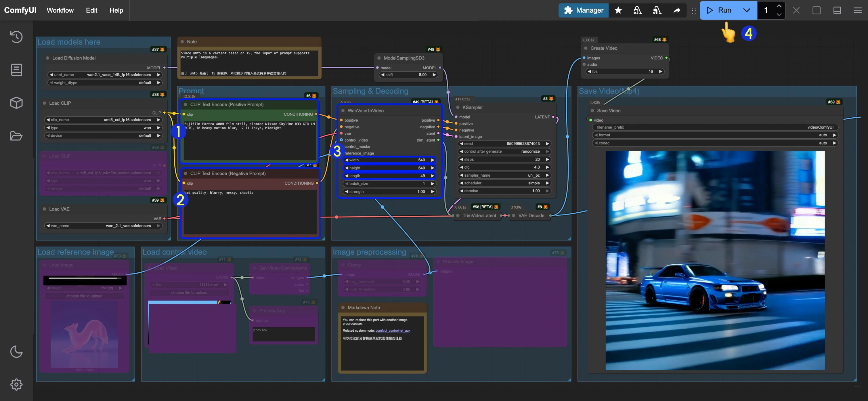
Task: Open the model library cube icon
Action: 16,102
